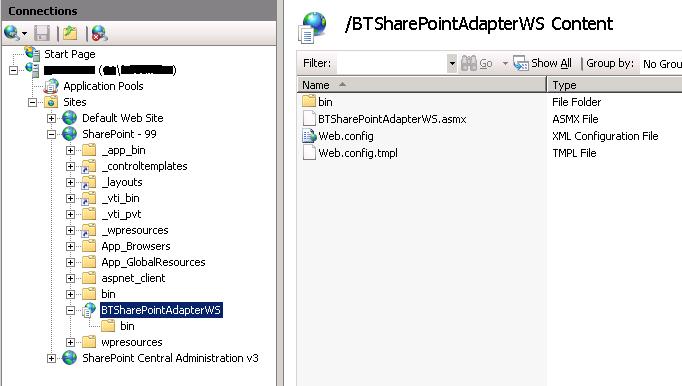Click the Web.config.tmpl file icon
Screen dimensions: 682x386
point(309,153)
